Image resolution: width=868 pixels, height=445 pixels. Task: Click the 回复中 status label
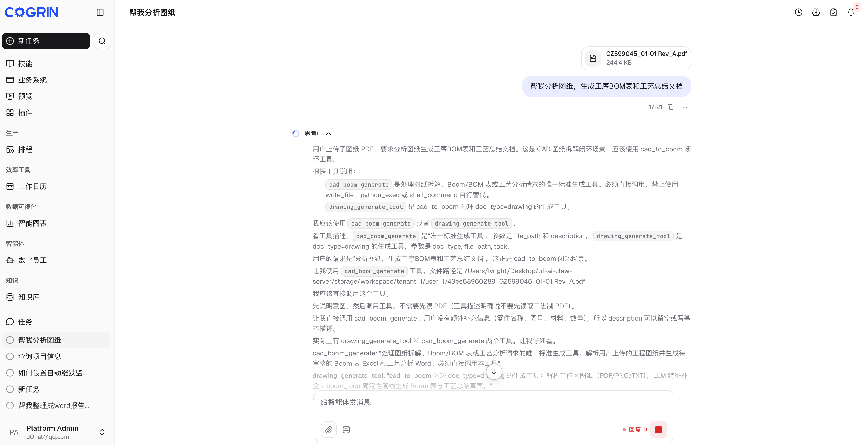(638, 429)
